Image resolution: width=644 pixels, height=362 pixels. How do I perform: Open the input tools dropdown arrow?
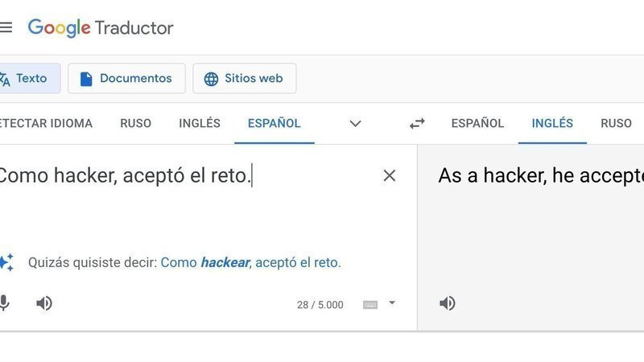pos(392,303)
